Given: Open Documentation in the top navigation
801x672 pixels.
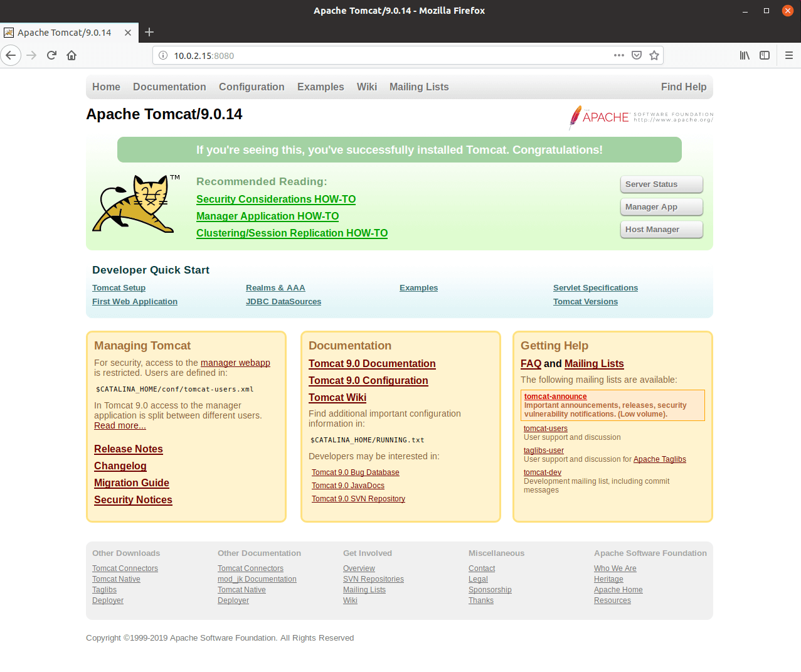Looking at the screenshot, I should 169,87.
